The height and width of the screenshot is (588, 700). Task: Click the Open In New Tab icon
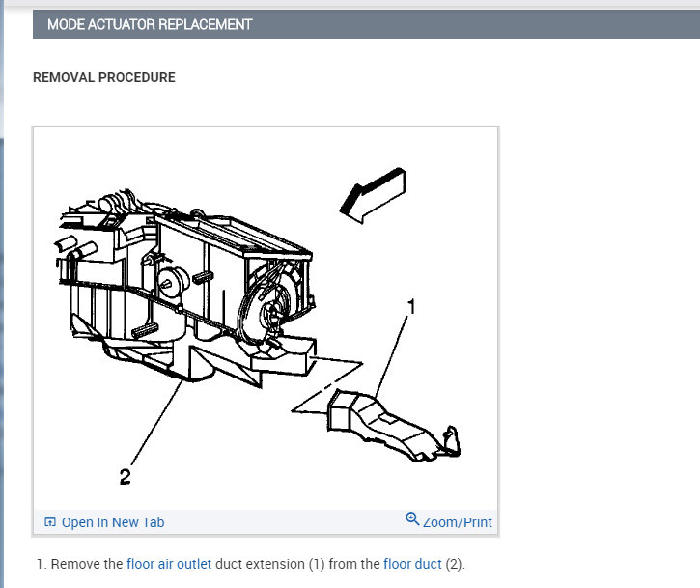[50, 521]
